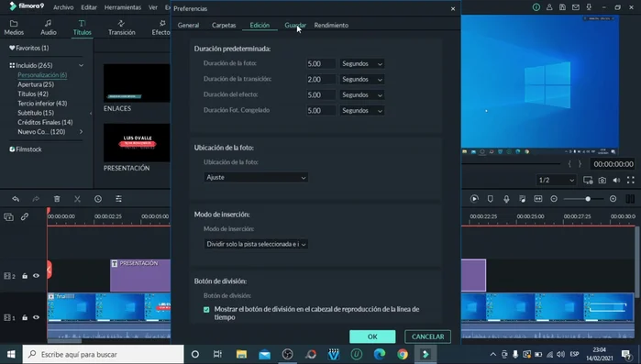The width and height of the screenshot is (641, 364).
Task: Open Filmstock in the sidebar
Action: pyautogui.click(x=26, y=149)
